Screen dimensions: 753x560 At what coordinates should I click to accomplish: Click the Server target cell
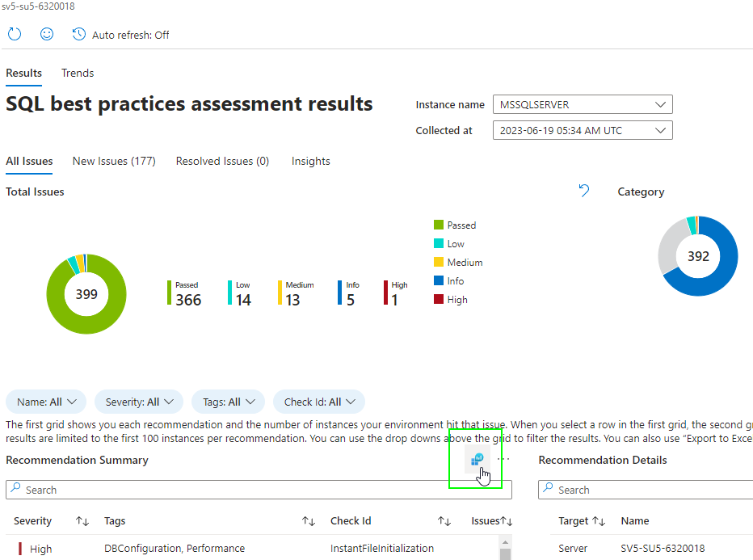573,549
